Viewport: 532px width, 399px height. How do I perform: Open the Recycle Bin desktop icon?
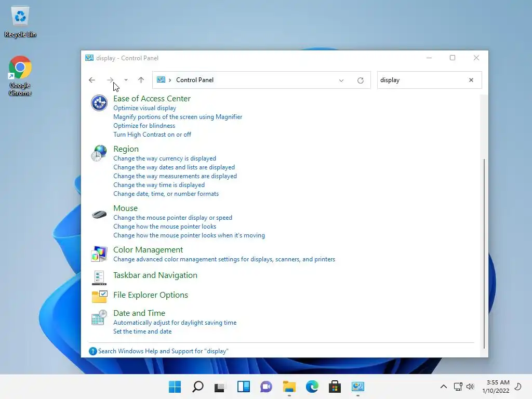coord(20,21)
